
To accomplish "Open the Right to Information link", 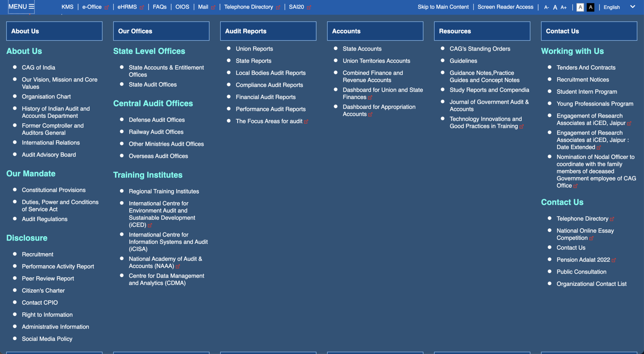I will click(x=47, y=315).
